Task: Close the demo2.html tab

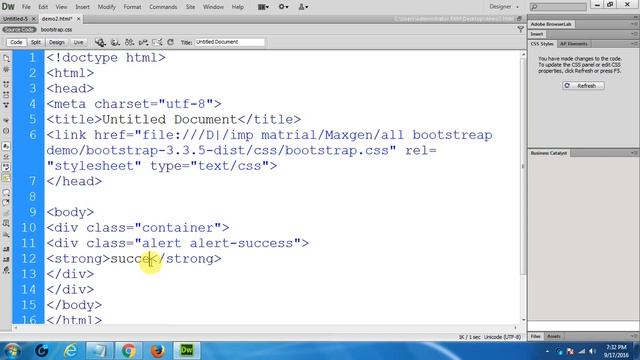Action: 78,19
